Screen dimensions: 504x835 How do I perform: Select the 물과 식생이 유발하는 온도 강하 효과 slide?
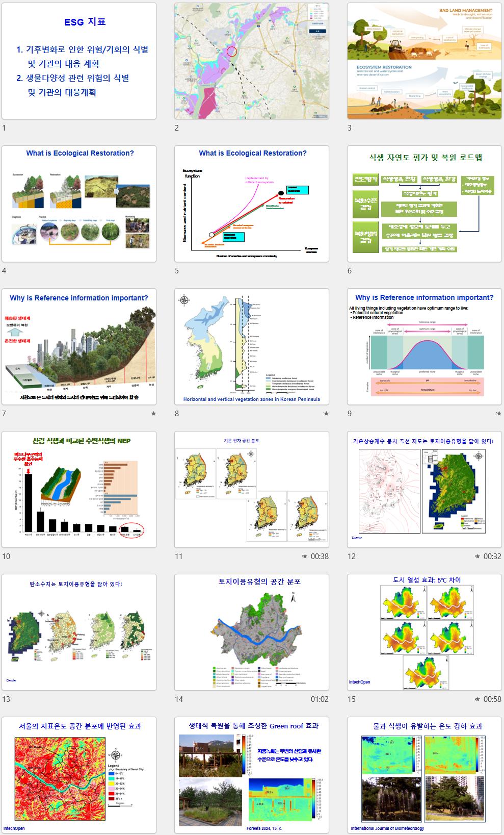[425, 775]
